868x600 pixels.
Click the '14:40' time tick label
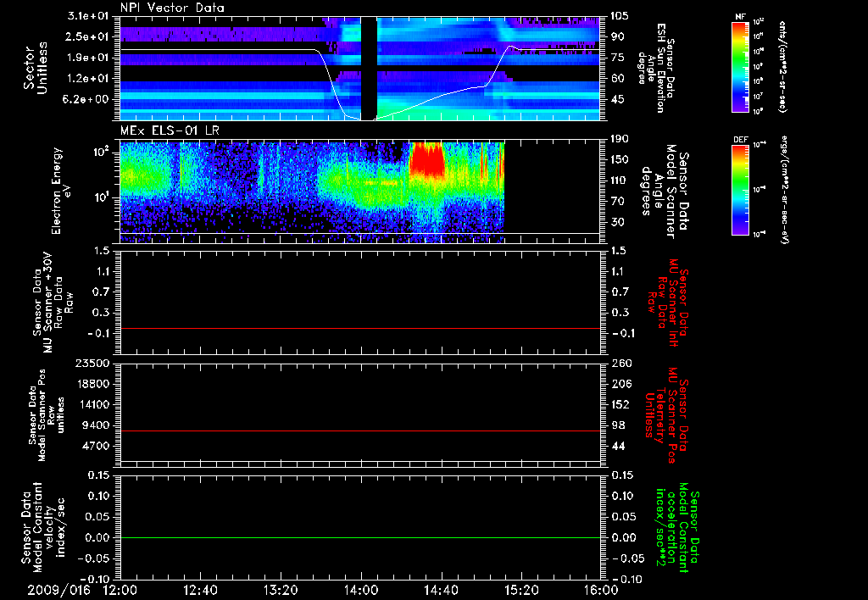[441, 591]
